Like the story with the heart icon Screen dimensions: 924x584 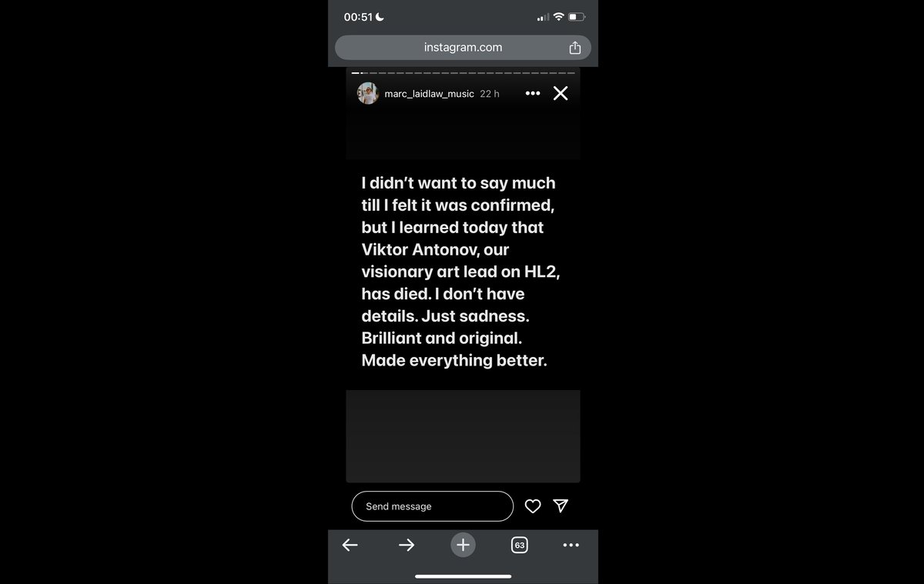533,506
